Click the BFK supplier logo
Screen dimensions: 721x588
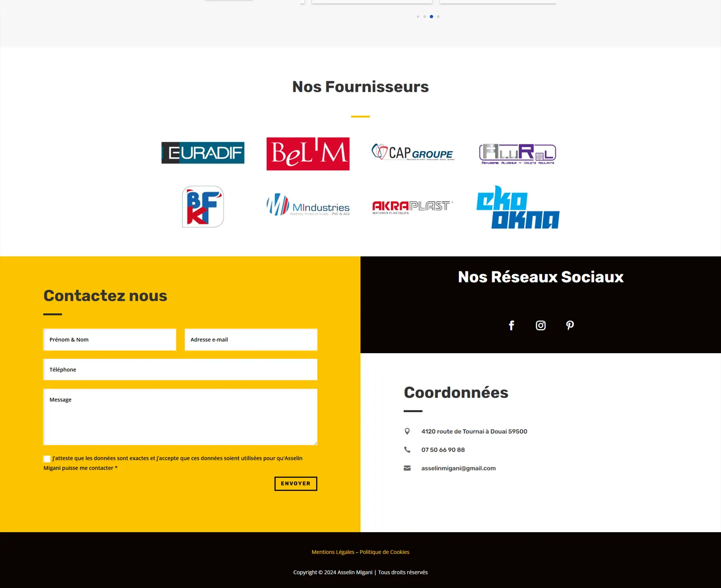point(203,207)
